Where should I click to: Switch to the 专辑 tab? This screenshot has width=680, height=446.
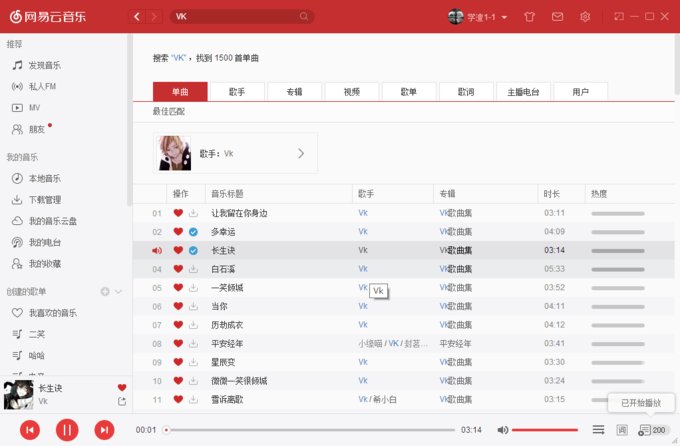pos(294,92)
